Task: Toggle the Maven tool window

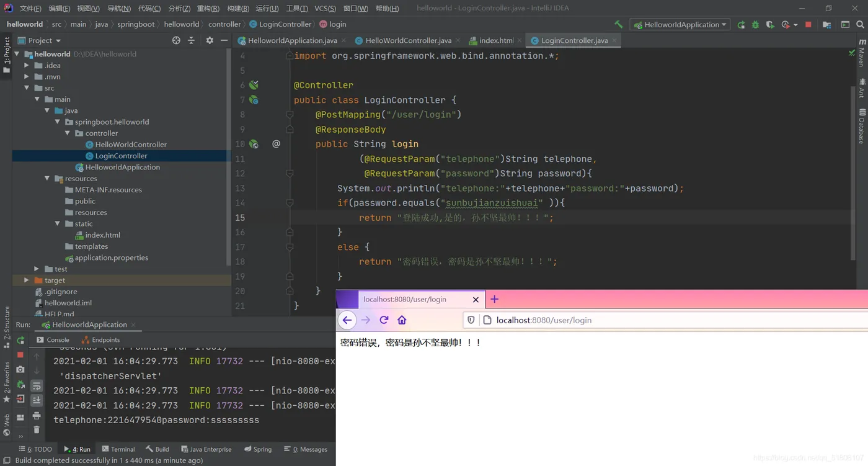Action: (x=862, y=53)
